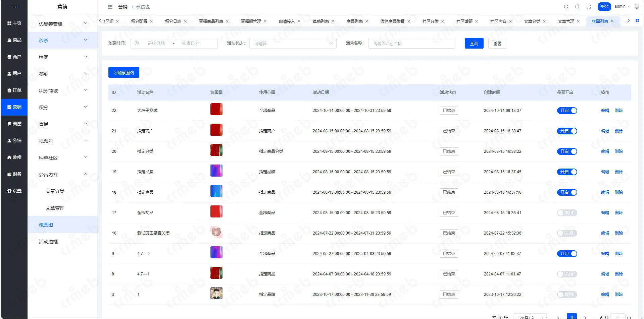Expand the 直播 submenu

coord(62,124)
